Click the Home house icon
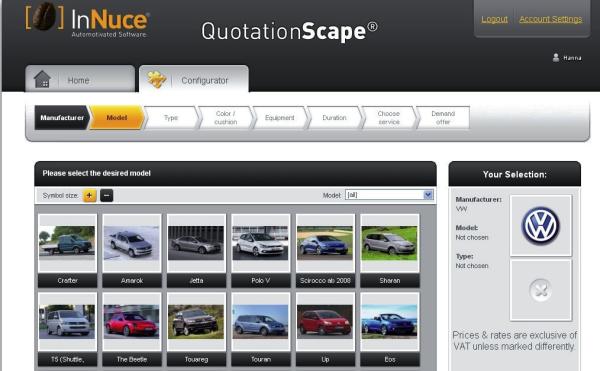The width and height of the screenshot is (600, 371). pos(42,79)
